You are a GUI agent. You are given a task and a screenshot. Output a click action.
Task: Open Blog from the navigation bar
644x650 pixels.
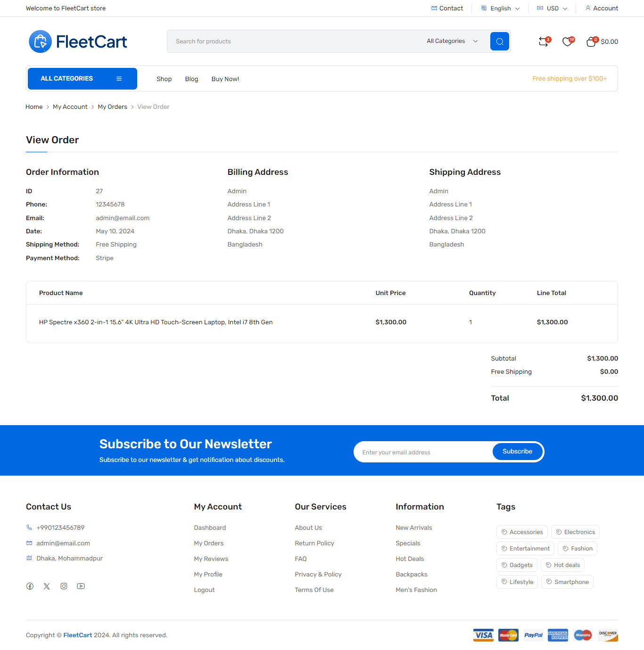pos(191,79)
